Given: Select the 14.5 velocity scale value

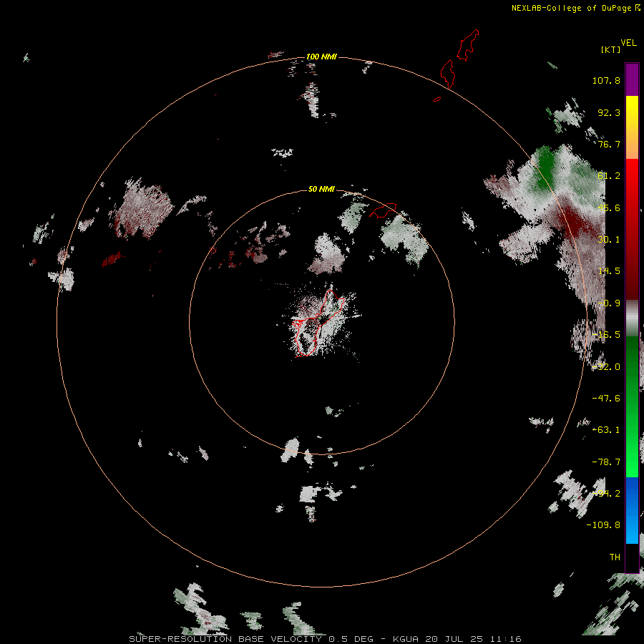Looking at the screenshot, I should pyautogui.click(x=609, y=271).
